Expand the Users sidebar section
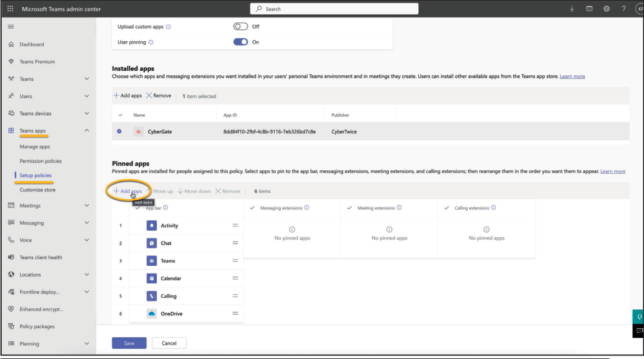Viewport: 644px width, 359px height. pos(87,96)
